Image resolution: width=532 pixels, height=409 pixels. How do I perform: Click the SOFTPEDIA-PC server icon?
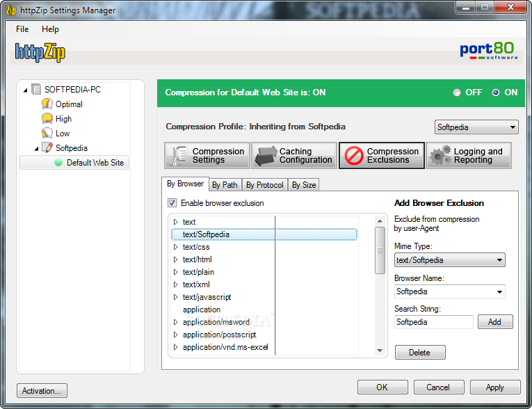tap(36, 89)
